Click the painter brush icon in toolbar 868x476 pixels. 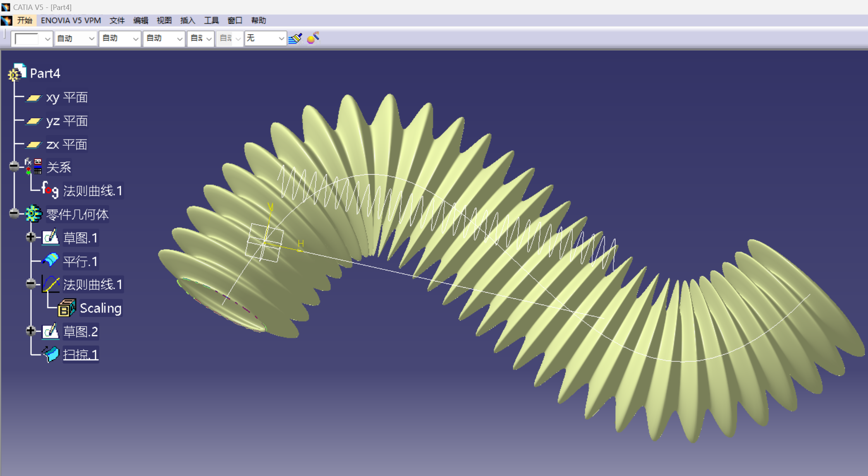[x=295, y=38]
